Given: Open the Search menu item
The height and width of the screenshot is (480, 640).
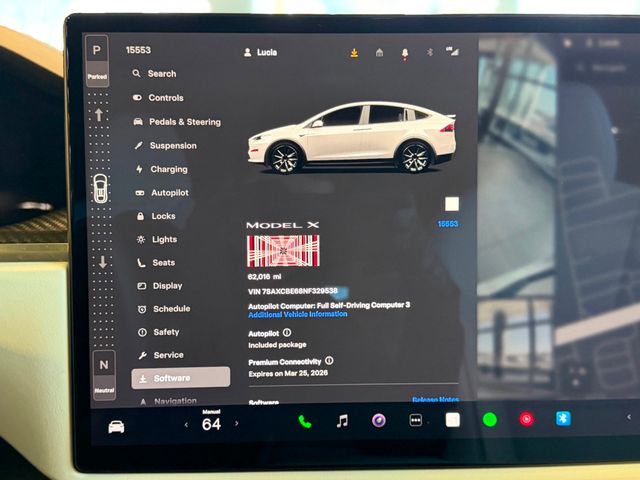Looking at the screenshot, I should click(154, 73).
